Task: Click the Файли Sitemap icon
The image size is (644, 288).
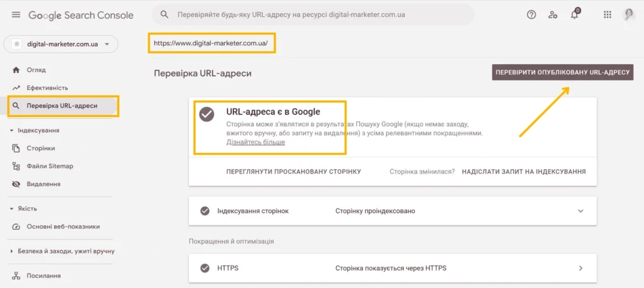Action: point(16,166)
